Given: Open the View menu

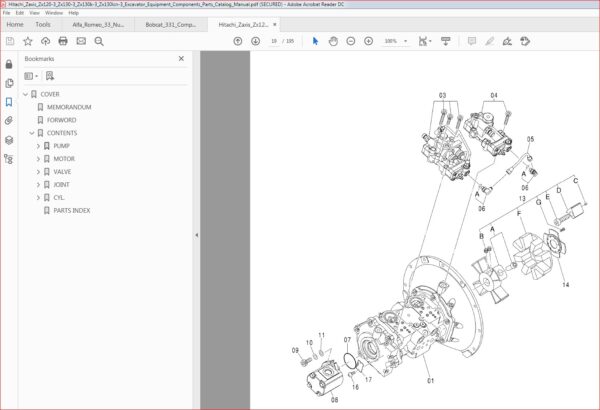Looking at the screenshot, I should [34, 13].
